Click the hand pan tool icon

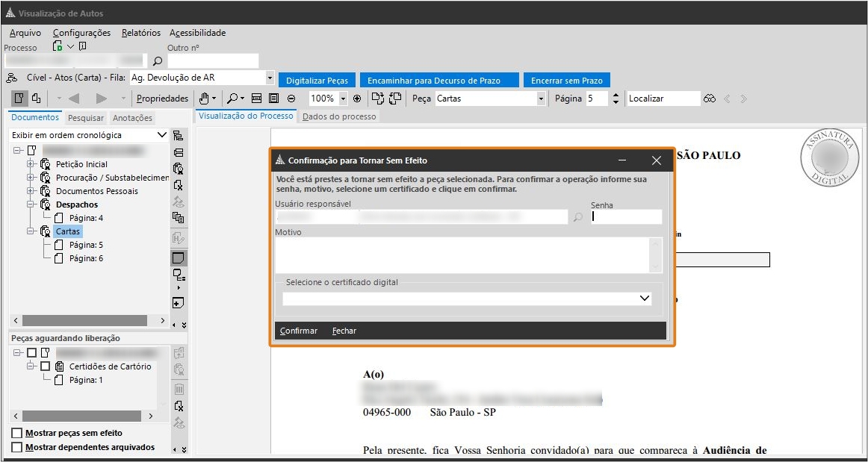tap(204, 99)
